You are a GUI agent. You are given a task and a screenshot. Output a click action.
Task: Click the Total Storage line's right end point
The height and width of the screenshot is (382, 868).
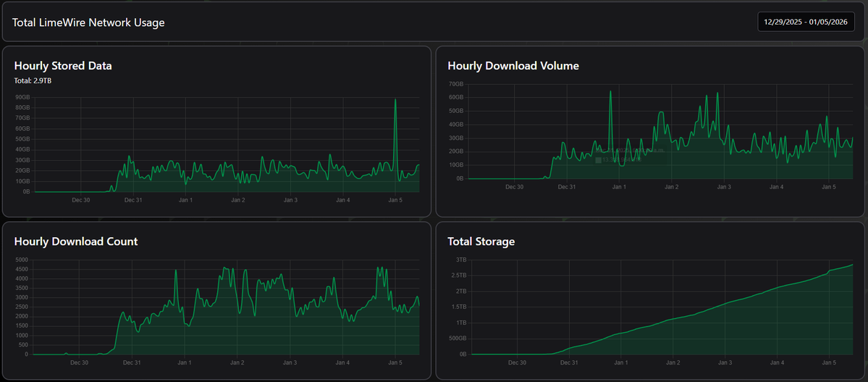click(852, 265)
